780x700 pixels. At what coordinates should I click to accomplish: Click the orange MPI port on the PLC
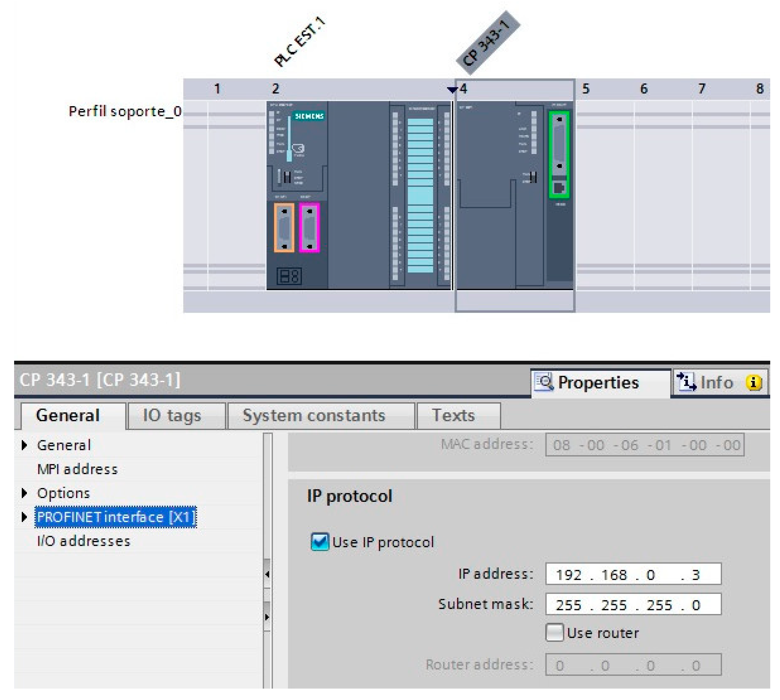click(284, 228)
